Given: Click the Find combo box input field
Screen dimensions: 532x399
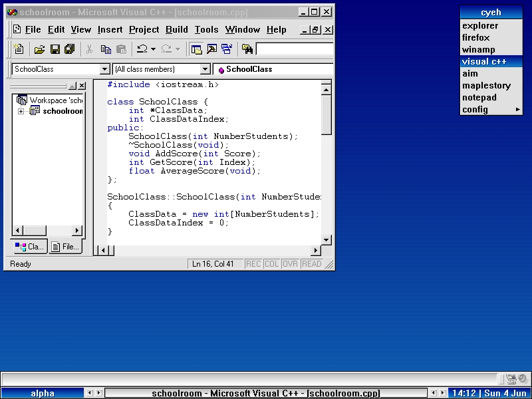Looking at the screenshot, I should (x=295, y=49).
